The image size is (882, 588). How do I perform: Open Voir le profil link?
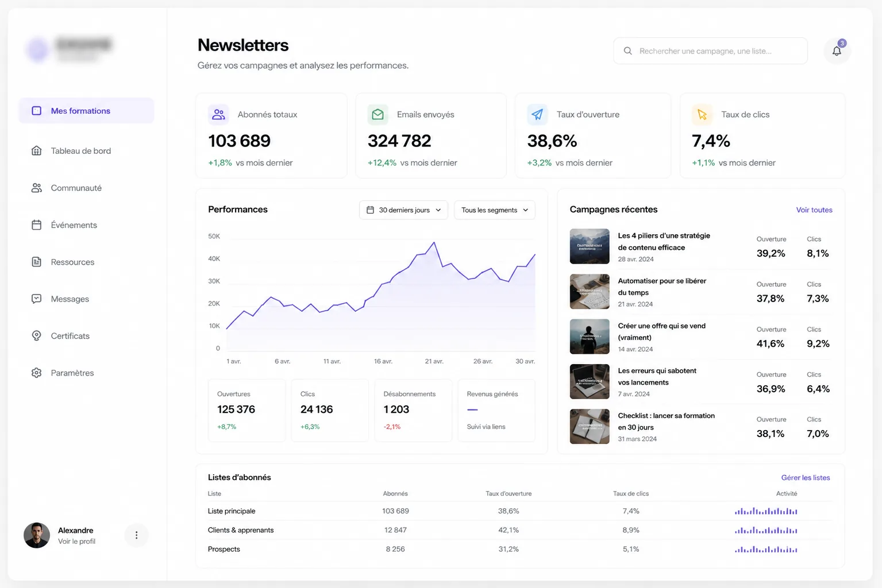click(x=76, y=541)
